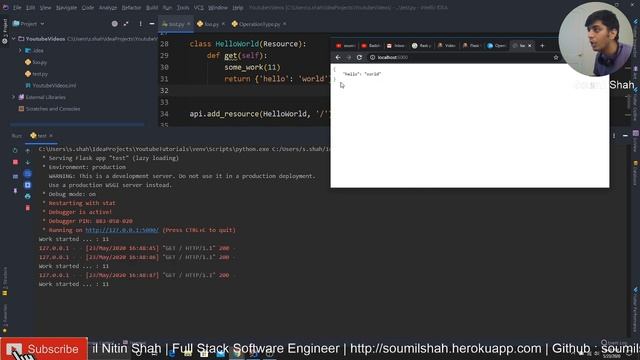Viewport: 640px width, 360px height.
Task: Open the Help menu
Action: click(238, 7)
